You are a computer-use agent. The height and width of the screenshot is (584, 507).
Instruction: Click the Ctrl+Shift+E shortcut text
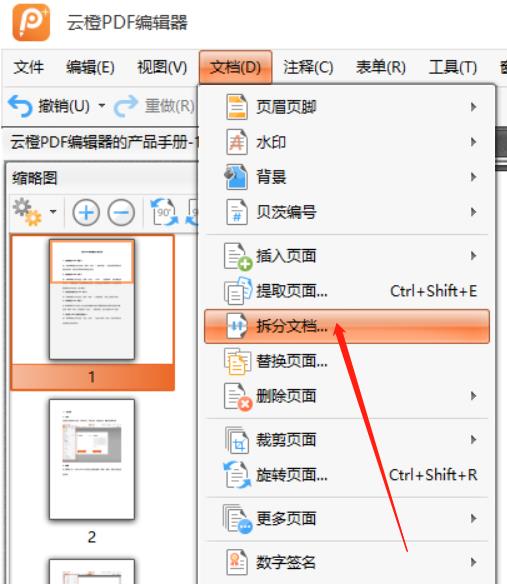click(x=434, y=291)
